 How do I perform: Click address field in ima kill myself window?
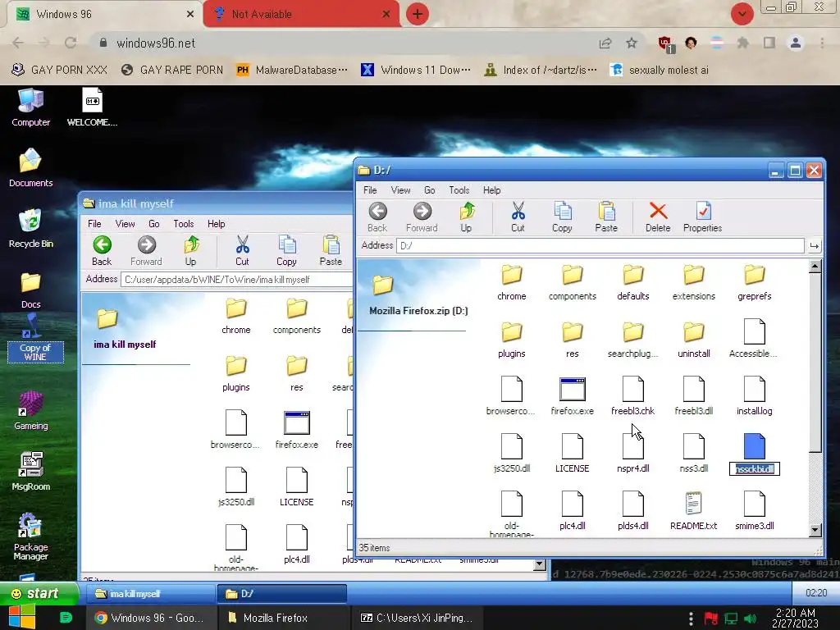237,280
